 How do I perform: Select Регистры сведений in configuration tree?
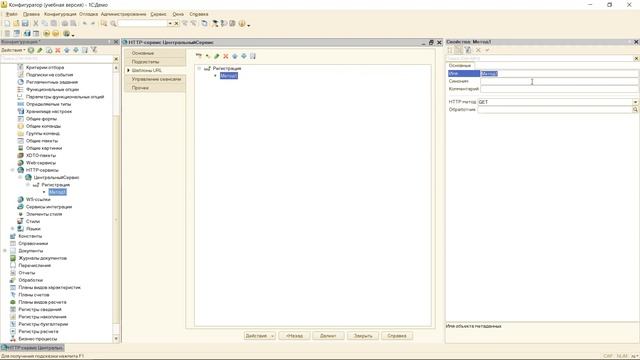pyautogui.click(x=40, y=309)
